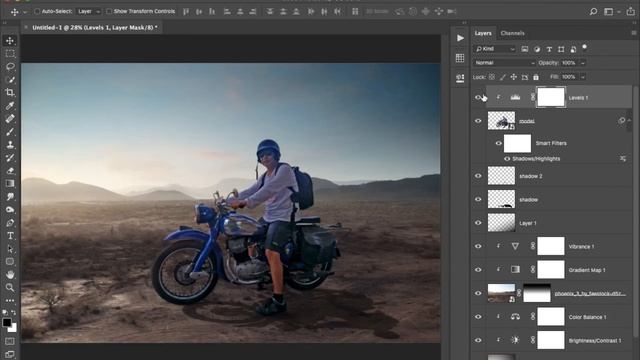Filter layers by adjustment layers
The width and height of the screenshot is (640, 360).
[537, 49]
